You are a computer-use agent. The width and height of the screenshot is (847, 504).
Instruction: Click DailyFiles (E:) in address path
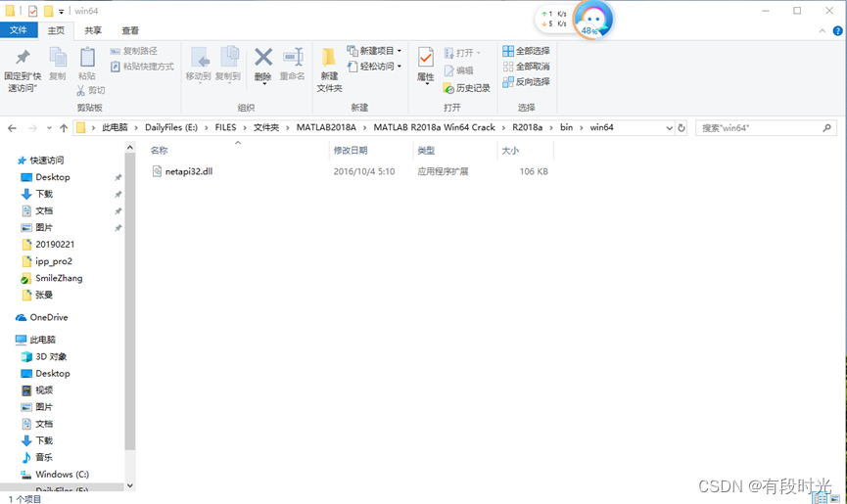171,127
